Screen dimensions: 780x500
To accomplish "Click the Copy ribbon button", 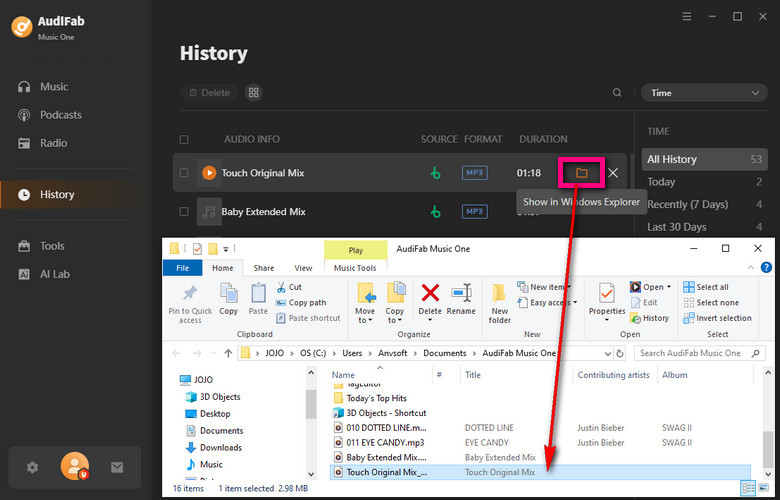I will [228, 300].
